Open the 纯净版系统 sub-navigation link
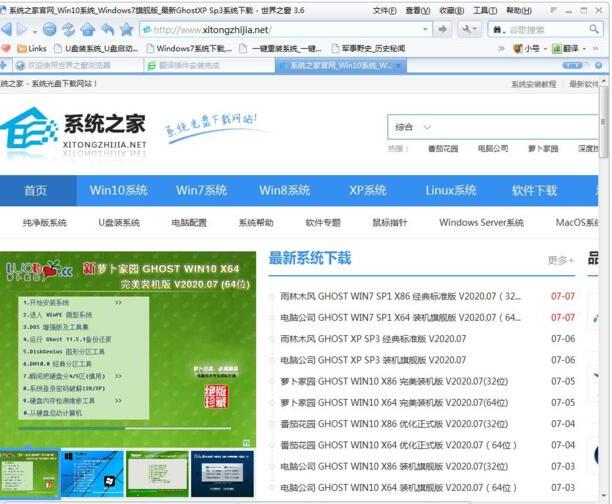This screenshot has height=504, width=612. [x=44, y=223]
